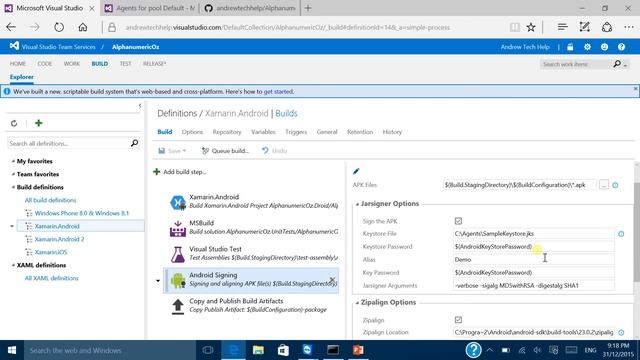Click Add build step link
Image resolution: width=640 pixels, height=360 pixels.
[180, 172]
